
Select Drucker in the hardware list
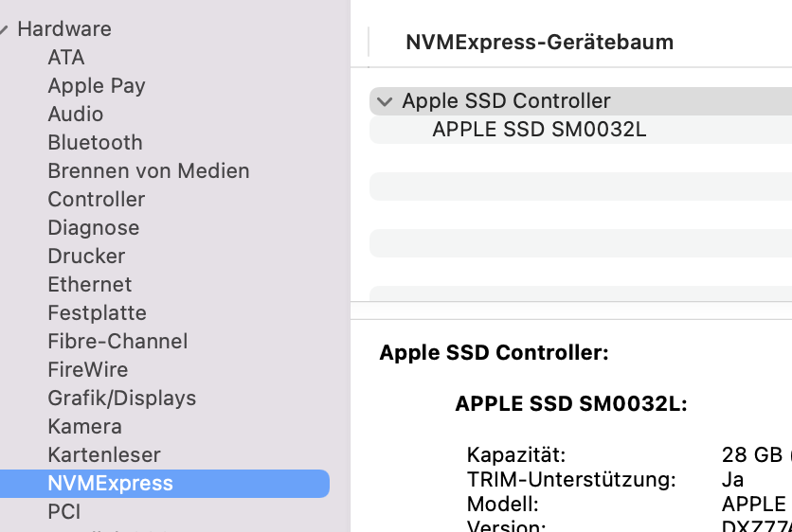pyautogui.click(x=86, y=257)
